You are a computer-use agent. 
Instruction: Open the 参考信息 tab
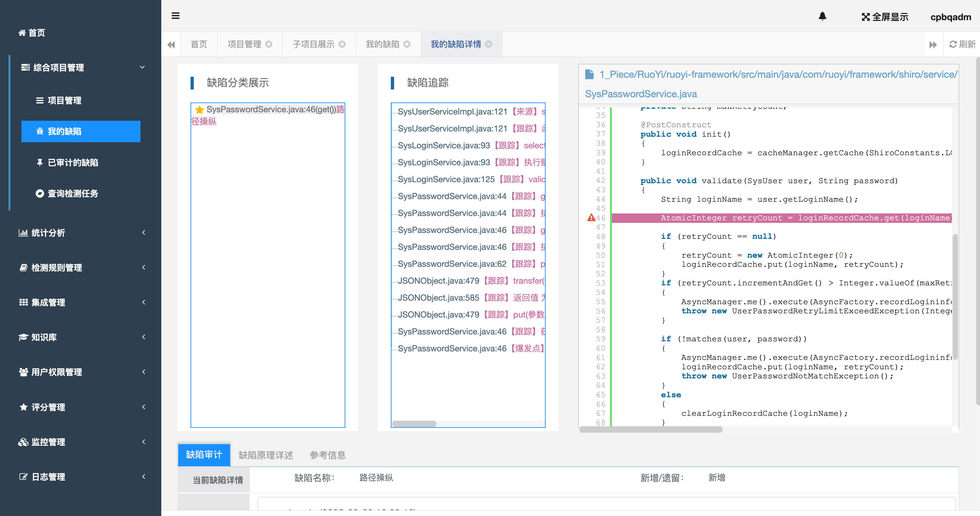click(327, 455)
